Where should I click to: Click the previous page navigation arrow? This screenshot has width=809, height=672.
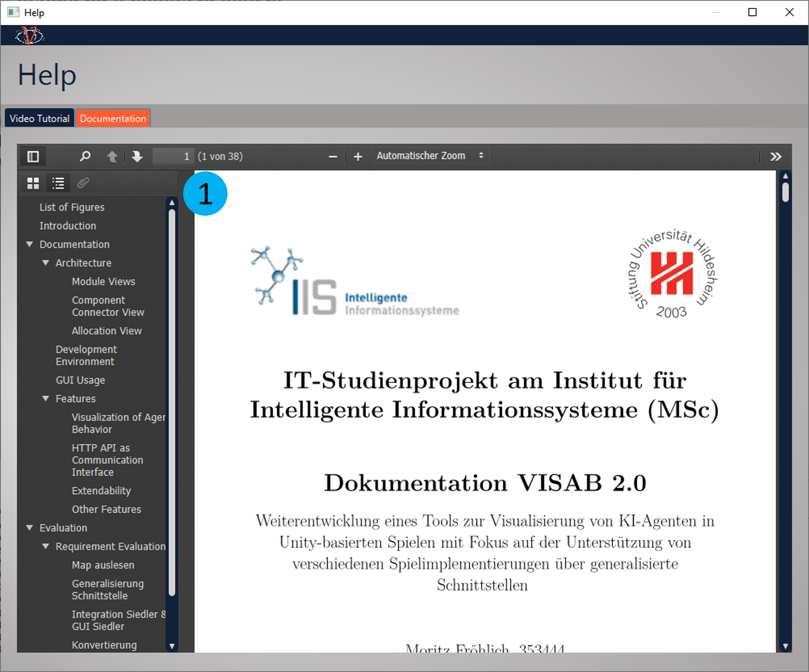pos(112,156)
